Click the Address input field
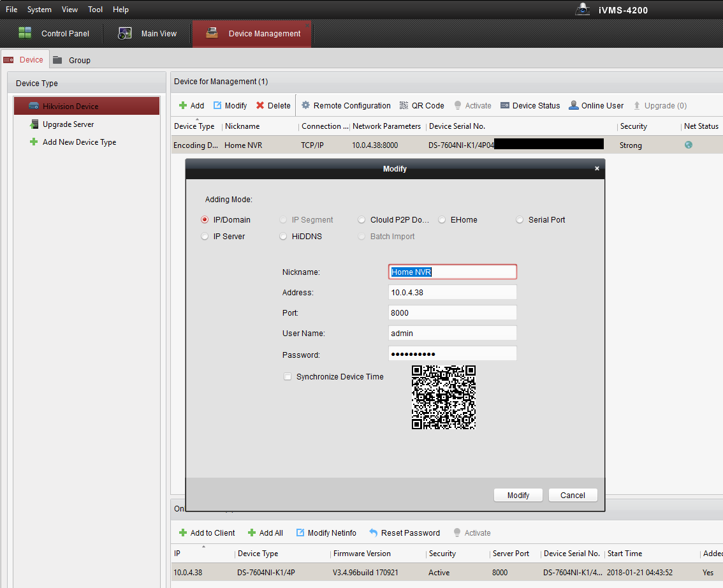Screen dimensions: 723x588 (x=452, y=293)
